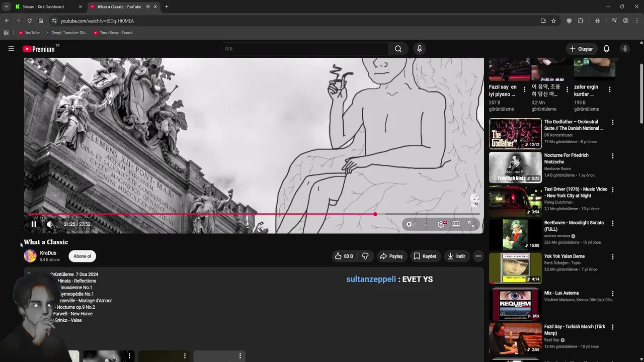644x362 pixels.
Task: Click the address bar URL
Action: click(97, 21)
